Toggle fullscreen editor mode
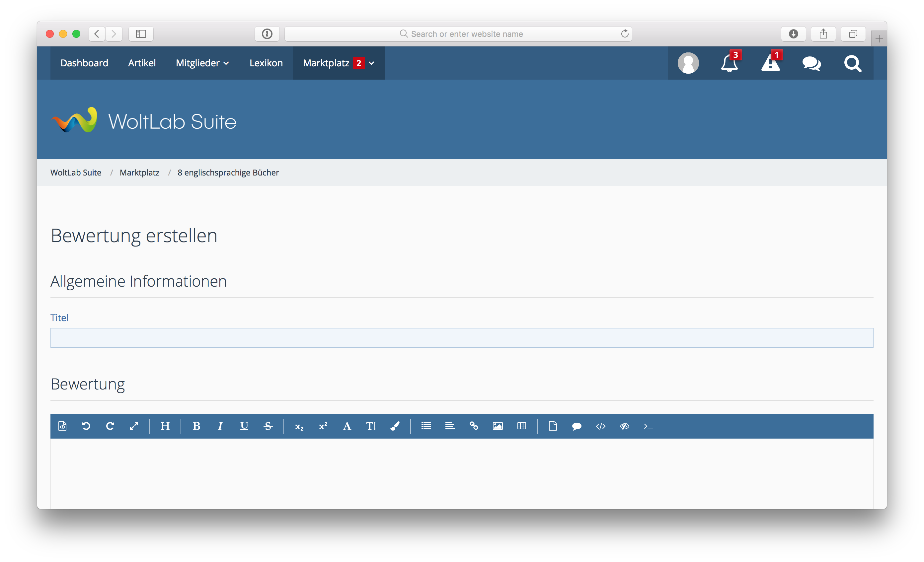 point(134,426)
